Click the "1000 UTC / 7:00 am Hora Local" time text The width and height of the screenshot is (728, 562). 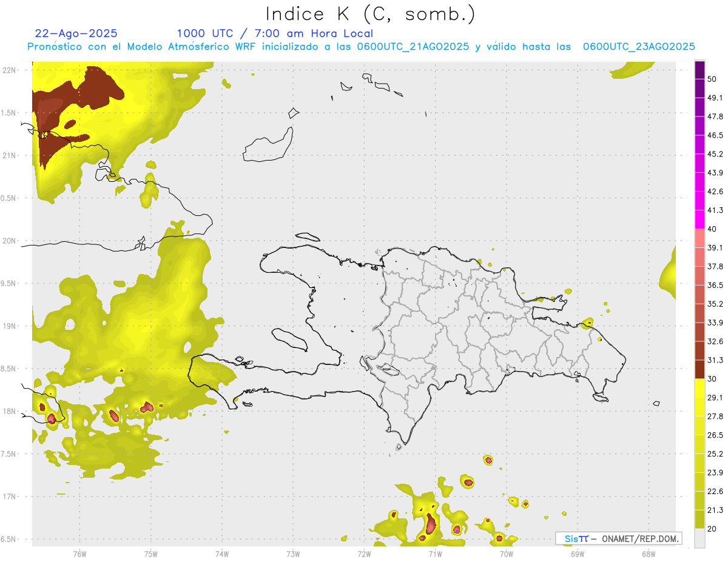275,33
